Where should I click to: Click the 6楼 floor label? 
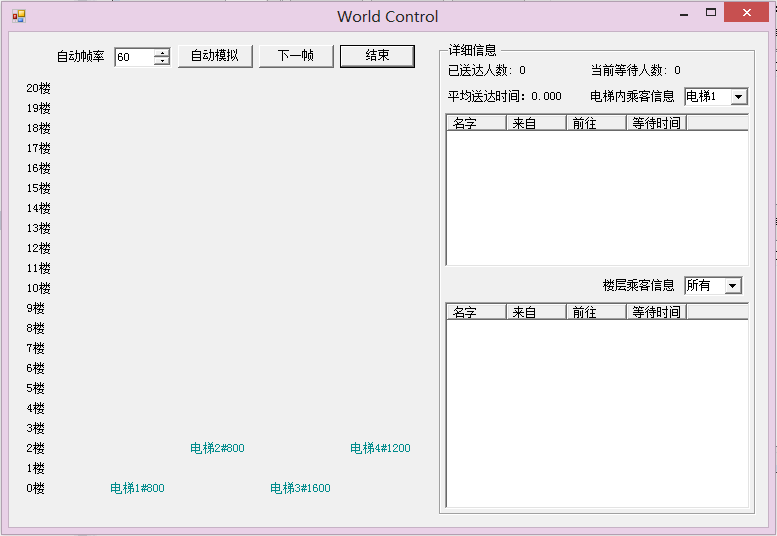(36, 368)
